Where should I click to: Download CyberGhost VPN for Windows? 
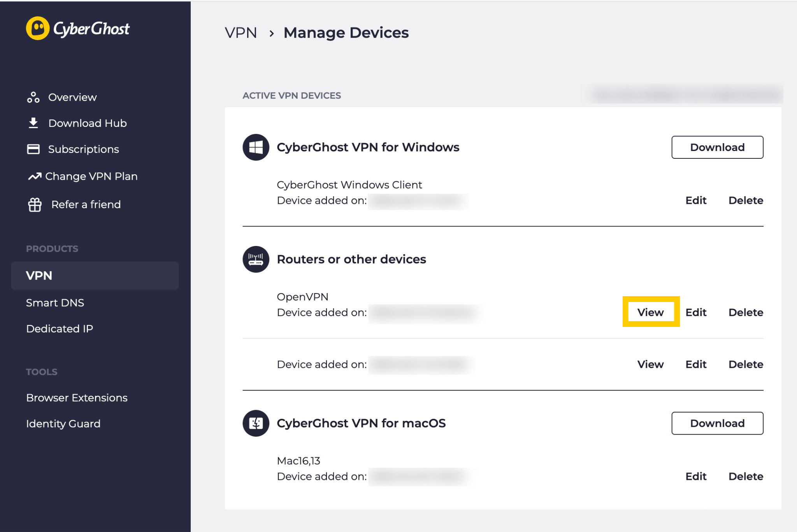tap(717, 147)
